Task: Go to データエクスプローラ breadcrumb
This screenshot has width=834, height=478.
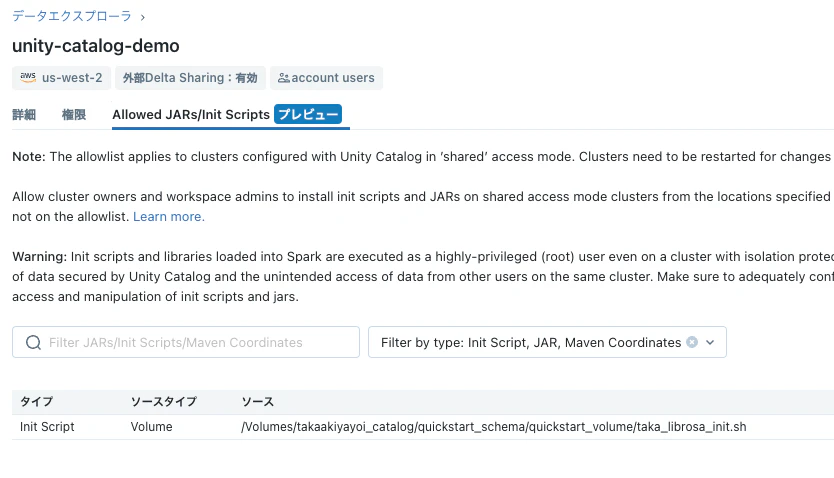Action: [72, 16]
